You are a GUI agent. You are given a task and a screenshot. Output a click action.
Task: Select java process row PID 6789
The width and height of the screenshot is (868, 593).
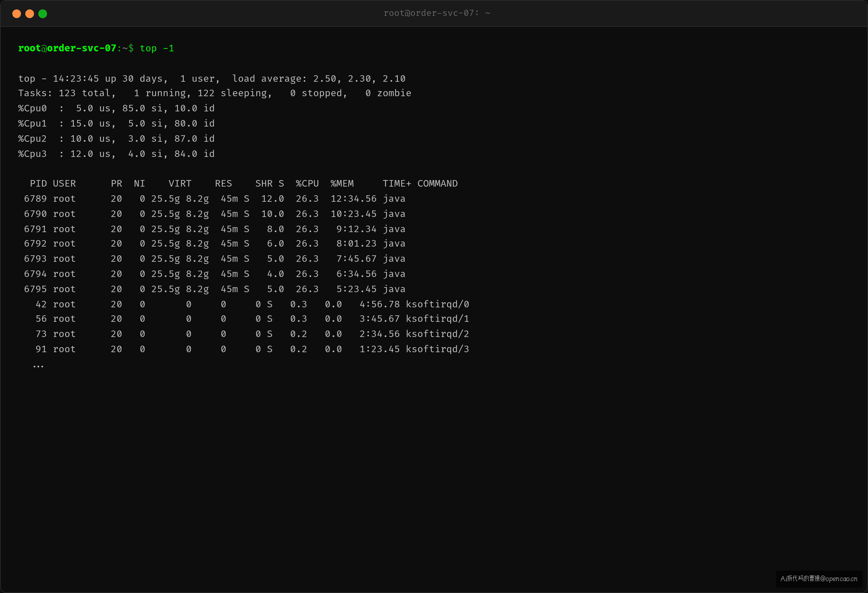[x=215, y=199]
